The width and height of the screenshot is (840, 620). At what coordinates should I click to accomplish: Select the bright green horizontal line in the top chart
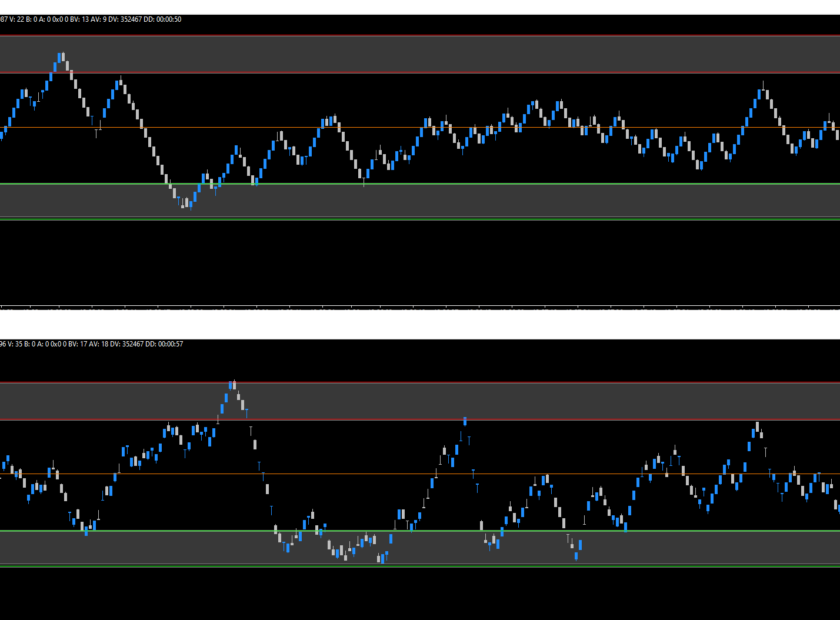[420, 184]
